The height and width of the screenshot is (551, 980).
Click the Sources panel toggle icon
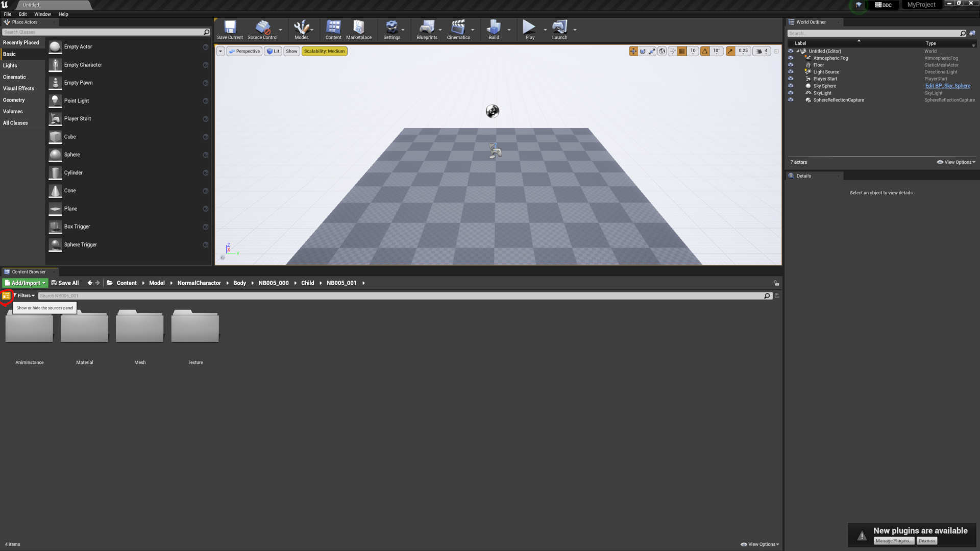(x=6, y=296)
